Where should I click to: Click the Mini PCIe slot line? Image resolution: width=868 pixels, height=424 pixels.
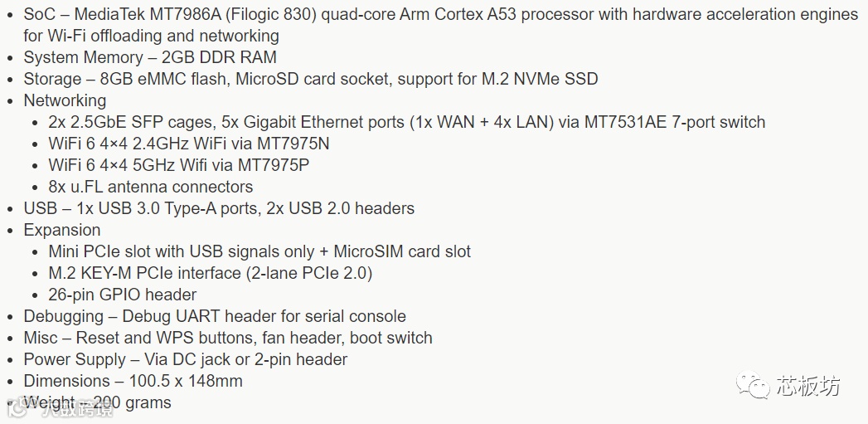click(259, 251)
